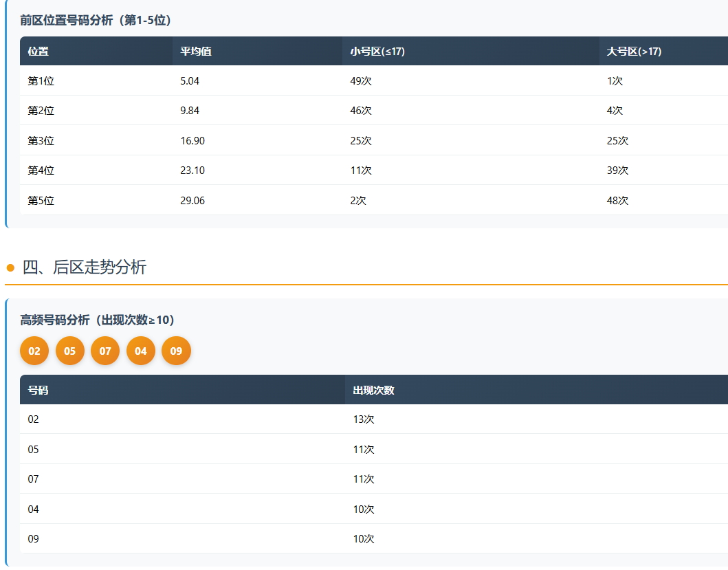Click the orange 02 number badge
The height and width of the screenshot is (570, 728).
(x=34, y=351)
